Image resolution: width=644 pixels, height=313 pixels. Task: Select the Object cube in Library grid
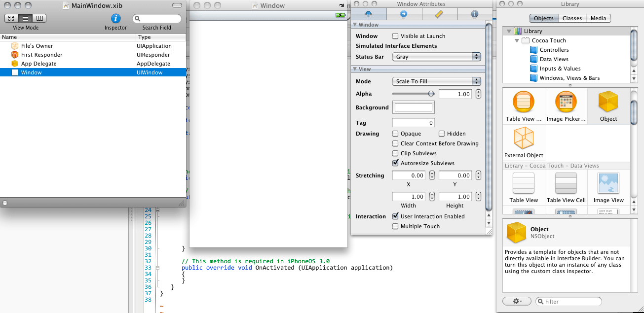(x=608, y=106)
